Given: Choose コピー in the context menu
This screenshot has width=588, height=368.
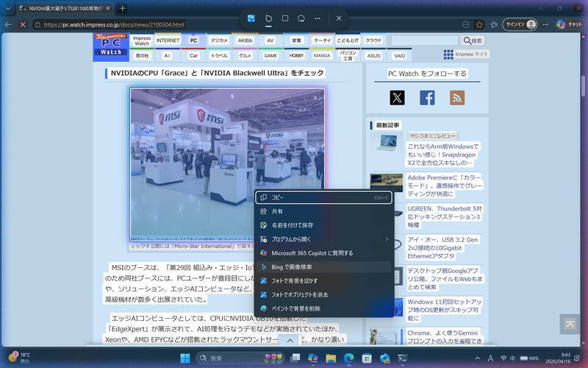Looking at the screenshot, I should 324,197.
